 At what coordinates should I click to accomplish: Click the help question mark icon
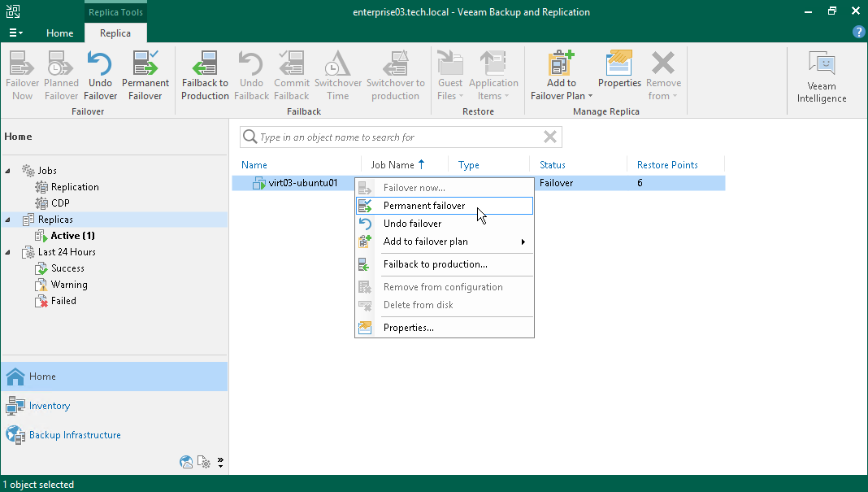pos(858,33)
